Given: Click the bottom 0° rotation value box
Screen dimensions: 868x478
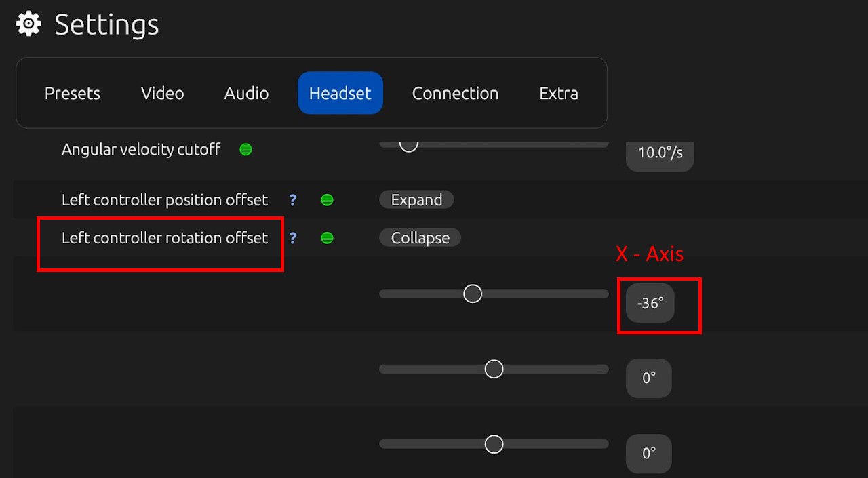Looking at the screenshot, I should [649, 453].
